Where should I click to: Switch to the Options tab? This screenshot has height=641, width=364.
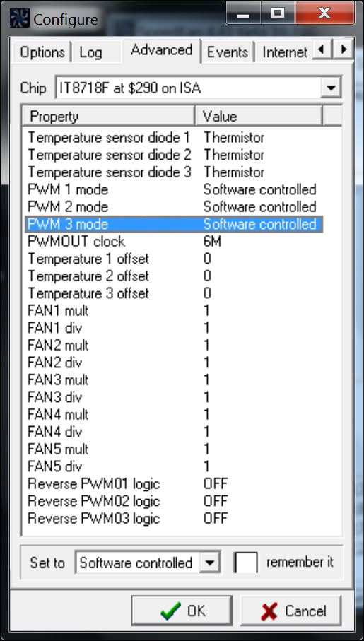coord(42,52)
